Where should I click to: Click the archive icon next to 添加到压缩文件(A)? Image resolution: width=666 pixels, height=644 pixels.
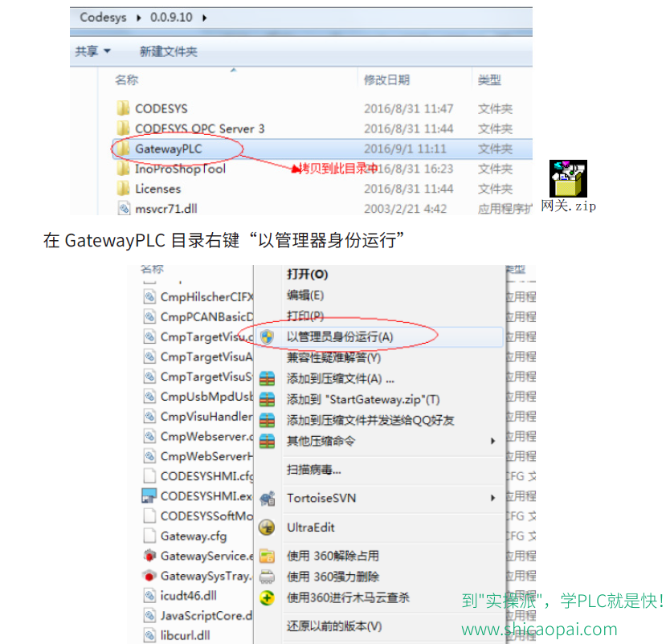pos(267,378)
